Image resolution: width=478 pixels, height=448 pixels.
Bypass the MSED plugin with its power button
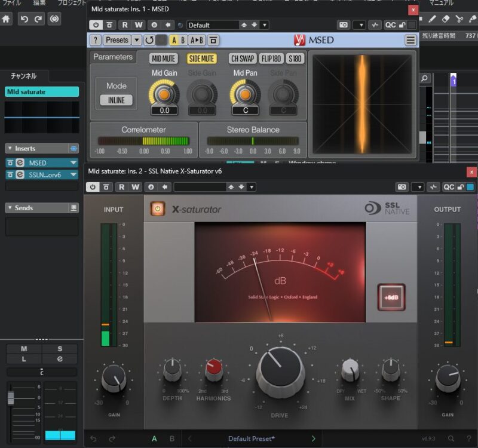click(96, 25)
